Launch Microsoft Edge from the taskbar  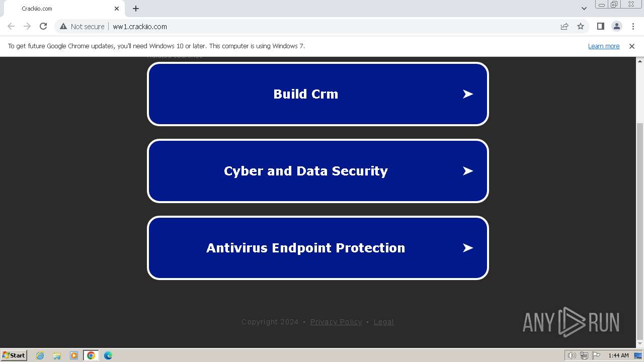coord(108,355)
